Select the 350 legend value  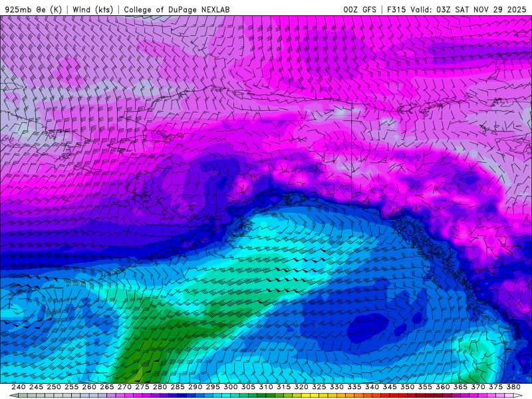tap(407, 387)
